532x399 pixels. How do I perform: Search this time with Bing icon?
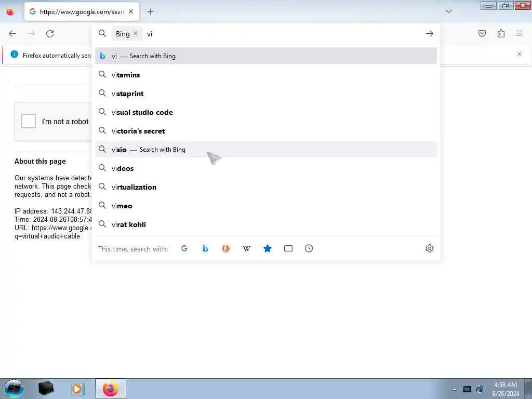click(x=205, y=248)
